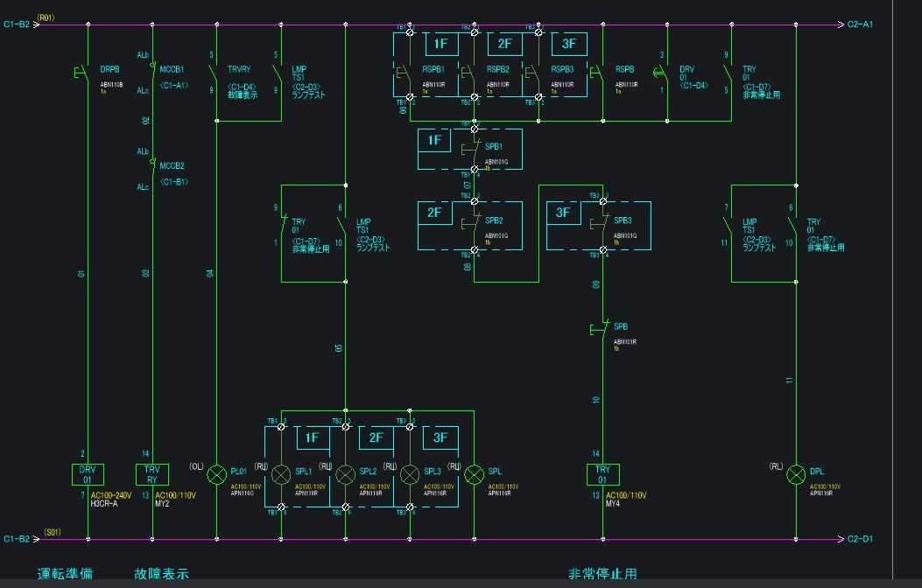Select the 運転準備 caption text
The width and height of the screenshot is (922, 588).
pyautogui.click(x=65, y=575)
